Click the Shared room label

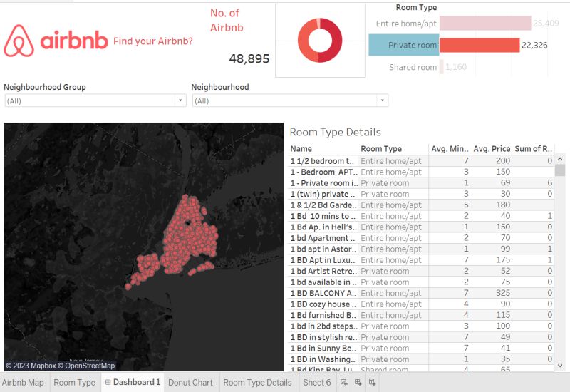coord(413,67)
